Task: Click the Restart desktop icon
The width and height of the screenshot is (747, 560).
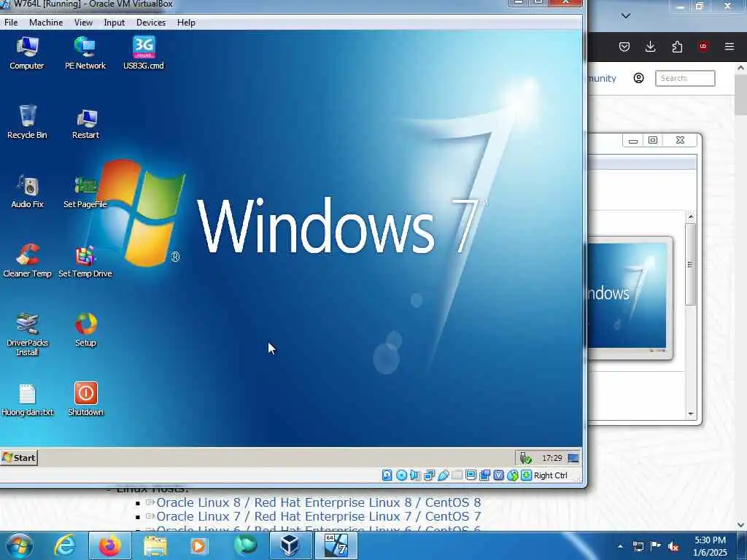Action: click(86, 122)
